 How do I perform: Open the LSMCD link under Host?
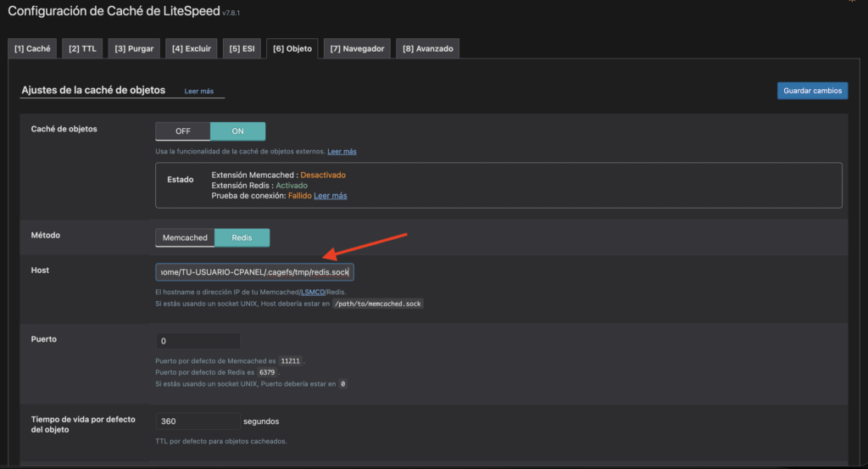coord(313,293)
